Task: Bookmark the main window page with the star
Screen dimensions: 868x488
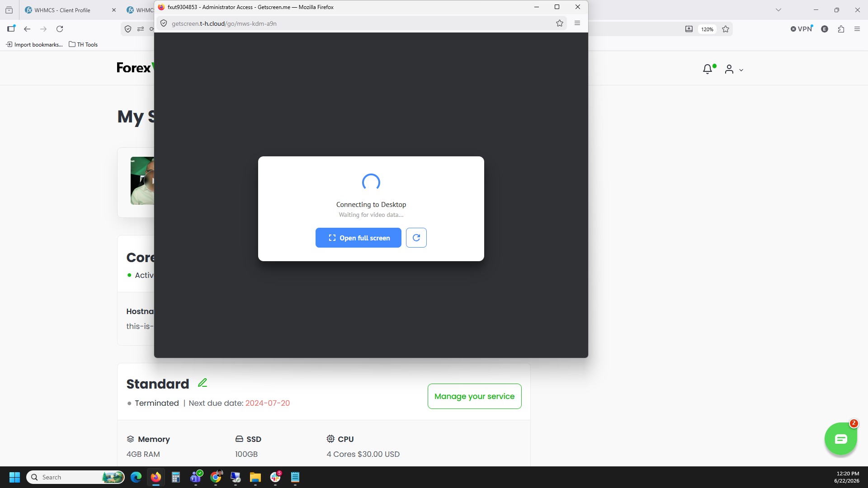Action: (x=726, y=29)
